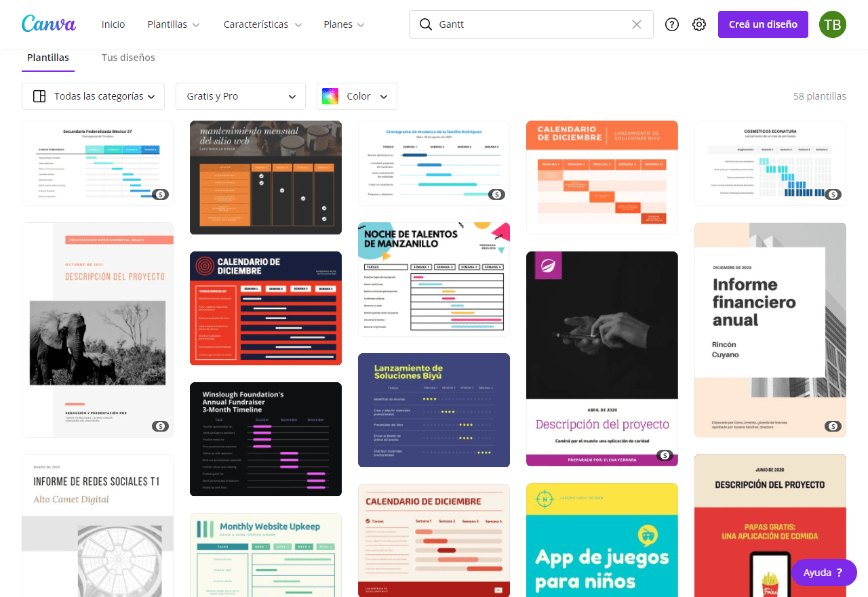
Task: Click the rainbow color wheel in the Color filter
Action: click(x=330, y=96)
